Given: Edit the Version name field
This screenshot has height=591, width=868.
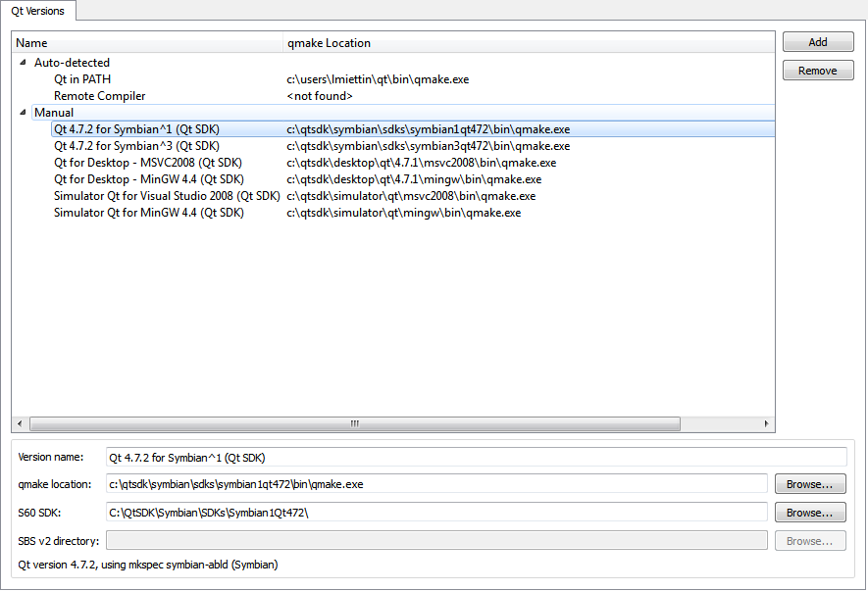Looking at the screenshot, I should [x=476, y=457].
